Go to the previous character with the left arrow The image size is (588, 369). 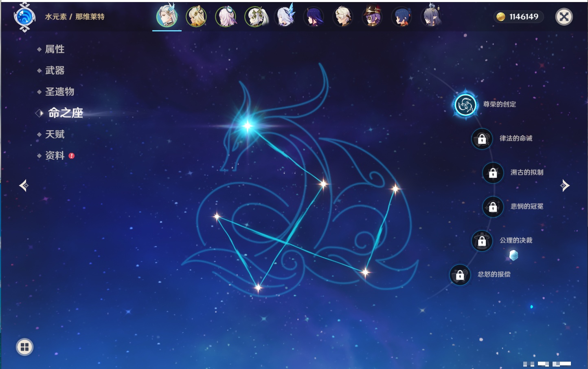pos(24,186)
